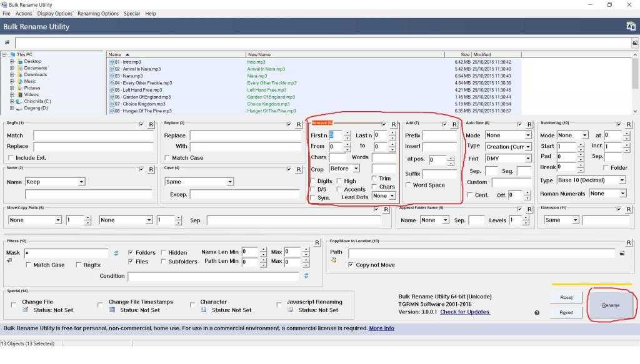Viewport: 640px width, 364px height.
Task: Click the refresh icon beside the Mask field
Action: (116, 253)
